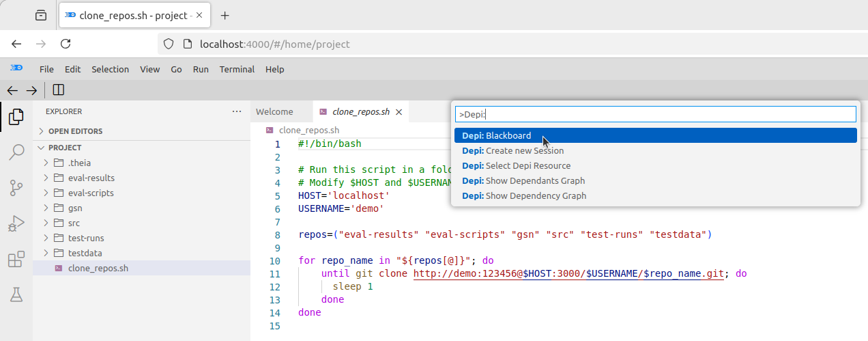Open the Edit menu
The height and width of the screenshot is (341, 868).
pyautogui.click(x=72, y=69)
